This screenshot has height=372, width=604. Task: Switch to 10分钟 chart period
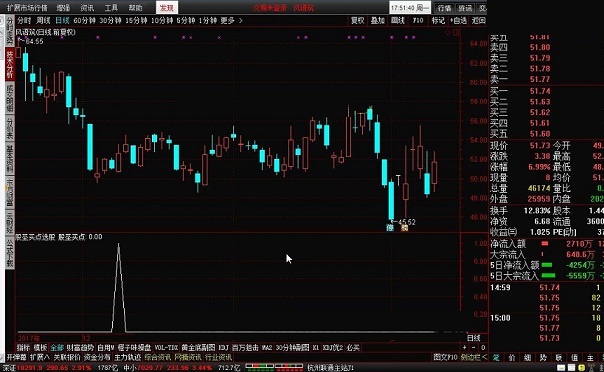pos(162,20)
